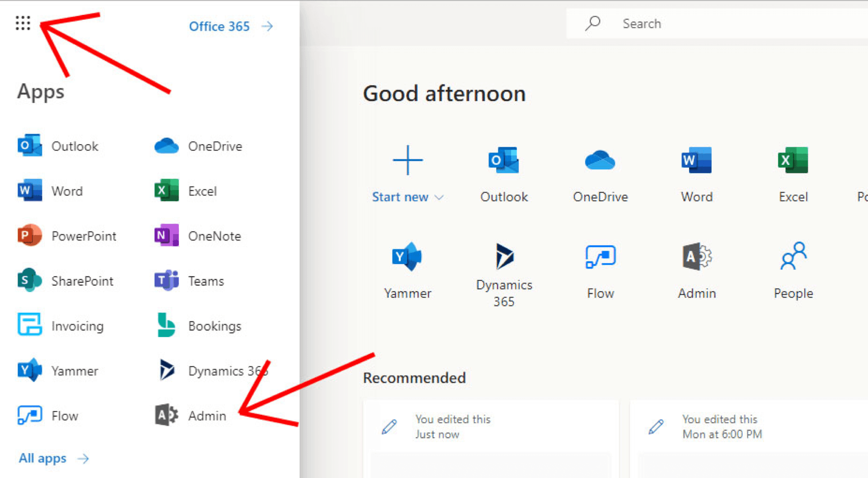Open OneDrive icon in Apps panel

pyautogui.click(x=166, y=146)
